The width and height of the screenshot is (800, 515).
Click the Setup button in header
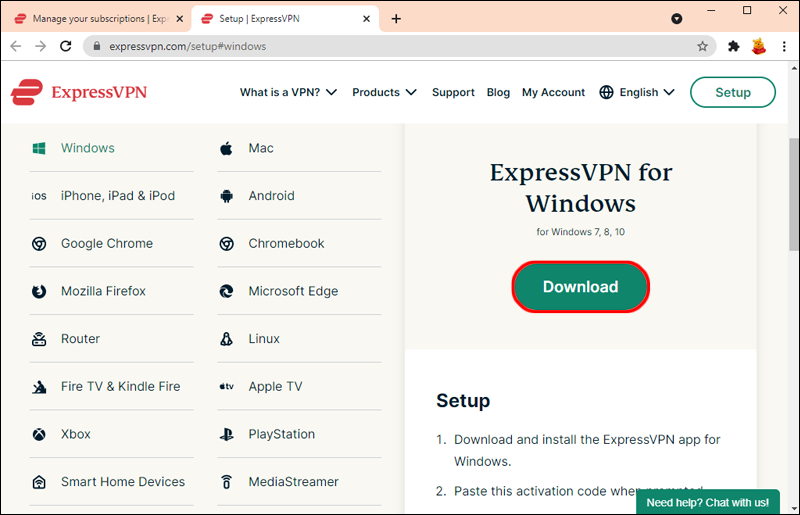733,92
